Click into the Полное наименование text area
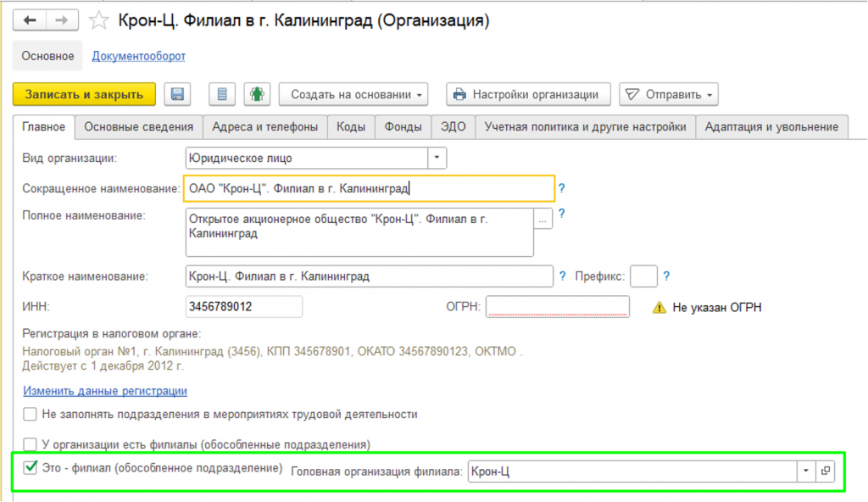The width and height of the screenshot is (868, 502). [359, 232]
